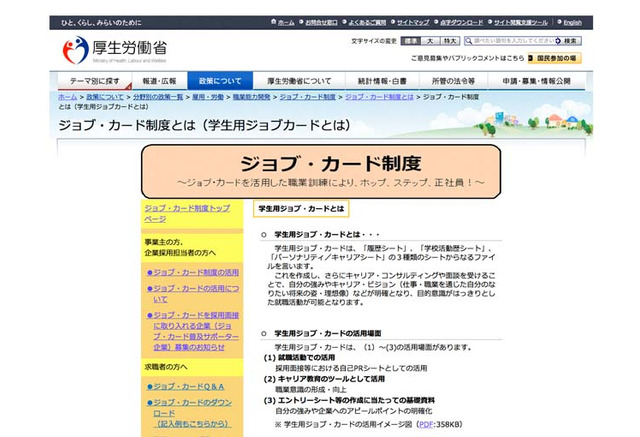Image resolution: width=640 pixels, height=437 pixels.
Task: Open ジョブ・カード制度トップページ sidebar link
Action: point(186,212)
